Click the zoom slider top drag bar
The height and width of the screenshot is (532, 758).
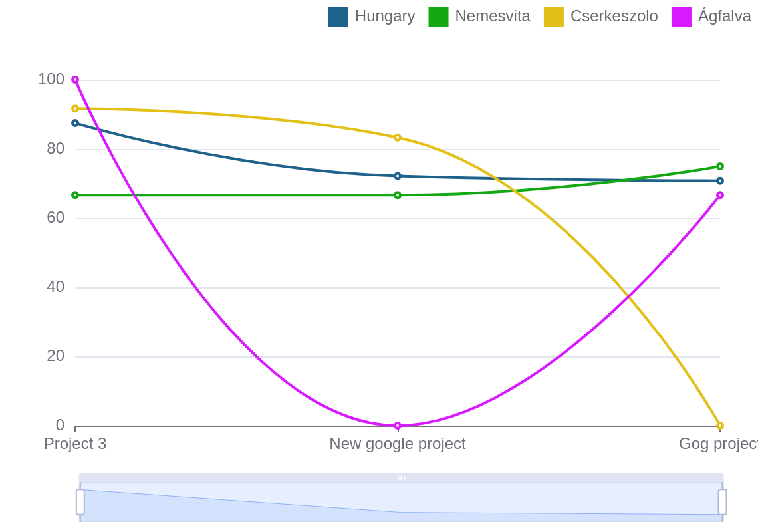pyautogui.click(x=401, y=478)
